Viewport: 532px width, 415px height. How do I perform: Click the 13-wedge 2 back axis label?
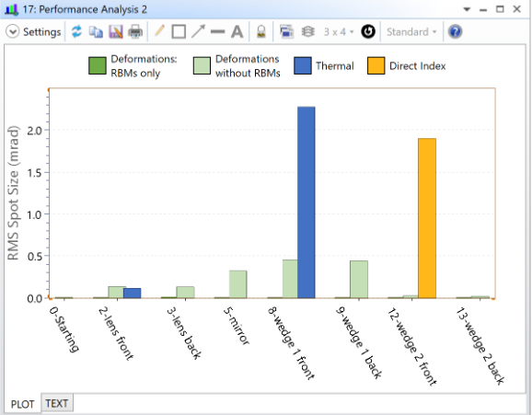[x=480, y=346]
